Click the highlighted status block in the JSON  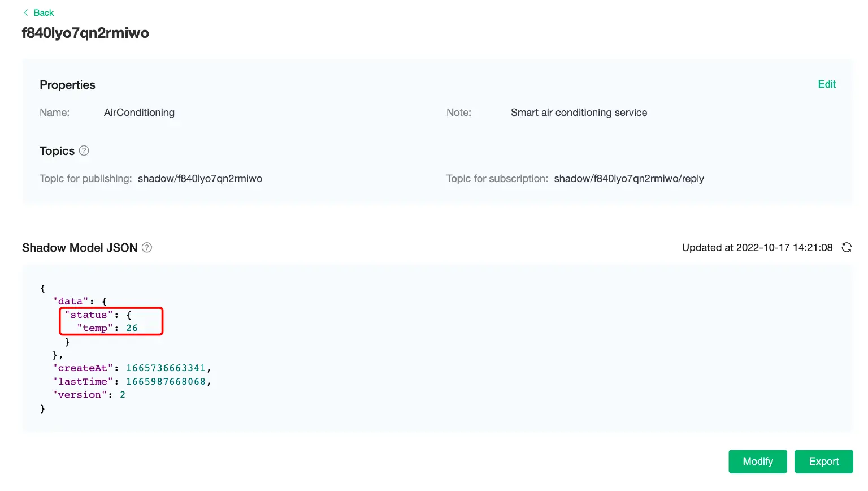(111, 321)
